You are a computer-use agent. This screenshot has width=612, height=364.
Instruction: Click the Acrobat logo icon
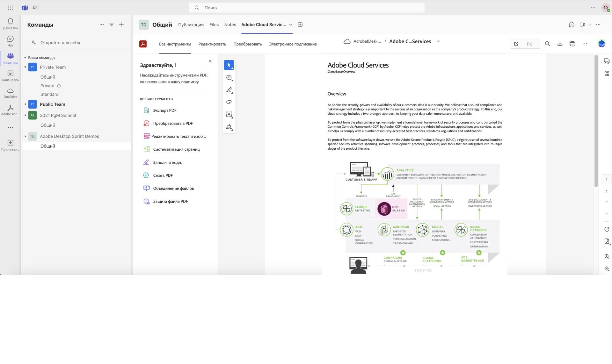point(143,44)
